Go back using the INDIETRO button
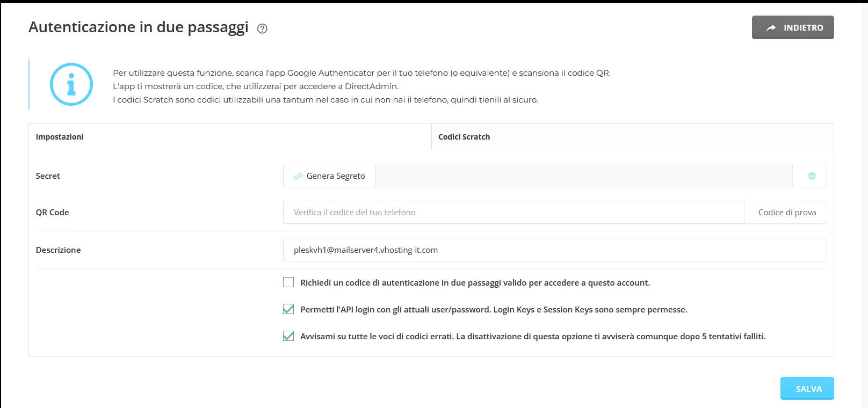The width and height of the screenshot is (868, 408). tap(792, 27)
